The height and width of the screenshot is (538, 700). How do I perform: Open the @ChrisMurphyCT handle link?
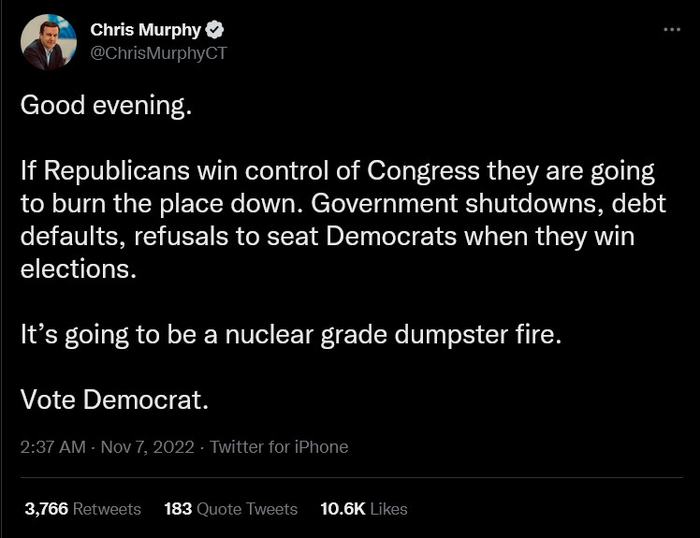coord(158,53)
